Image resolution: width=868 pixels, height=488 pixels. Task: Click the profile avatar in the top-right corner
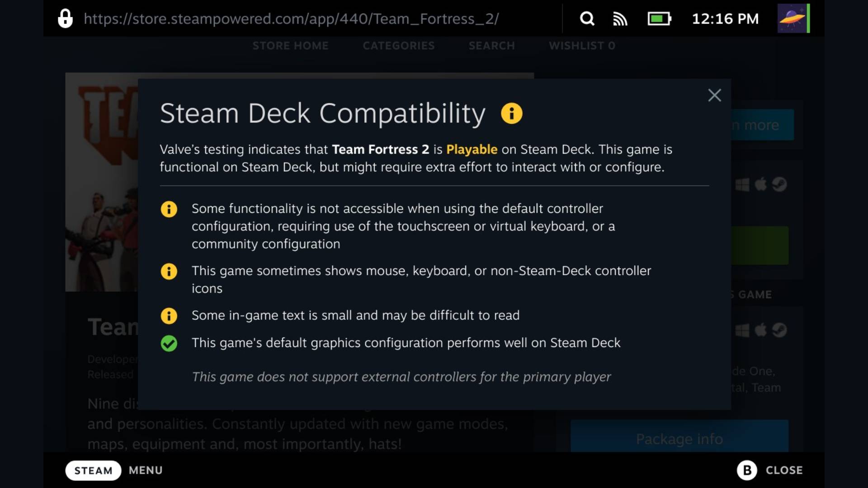click(x=793, y=19)
